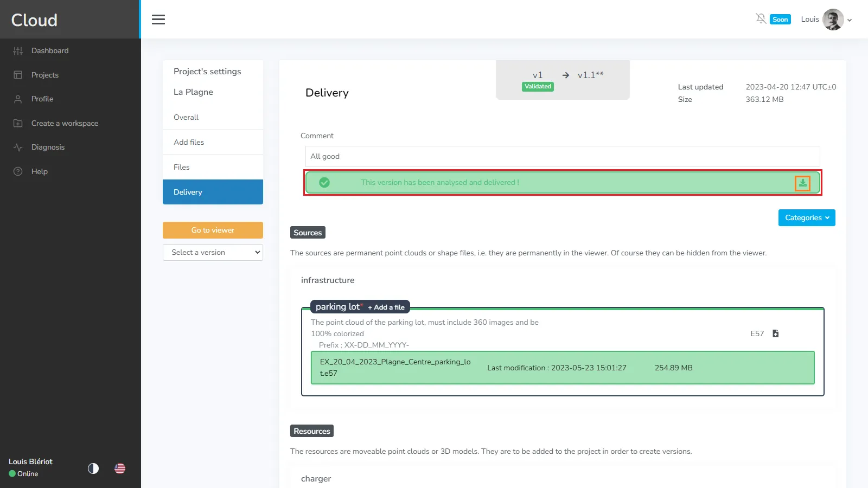868x488 pixels.
Task: Click the E57 file icon
Action: tap(775, 333)
